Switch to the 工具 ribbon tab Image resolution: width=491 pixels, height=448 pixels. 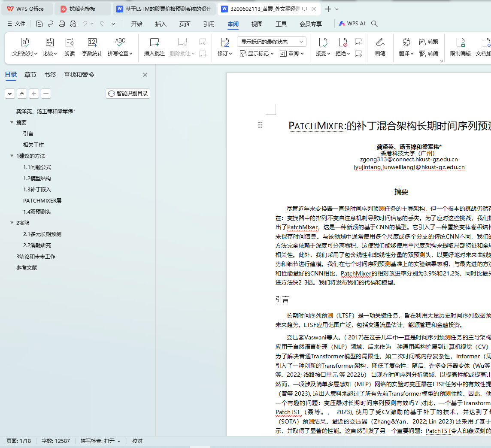tap(281, 24)
